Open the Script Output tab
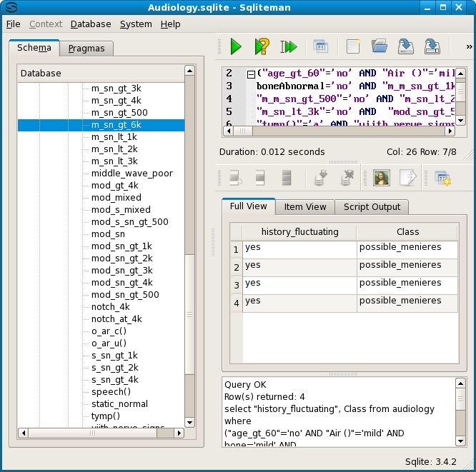Viewport: 476px width, 472px height. pyautogui.click(x=373, y=206)
